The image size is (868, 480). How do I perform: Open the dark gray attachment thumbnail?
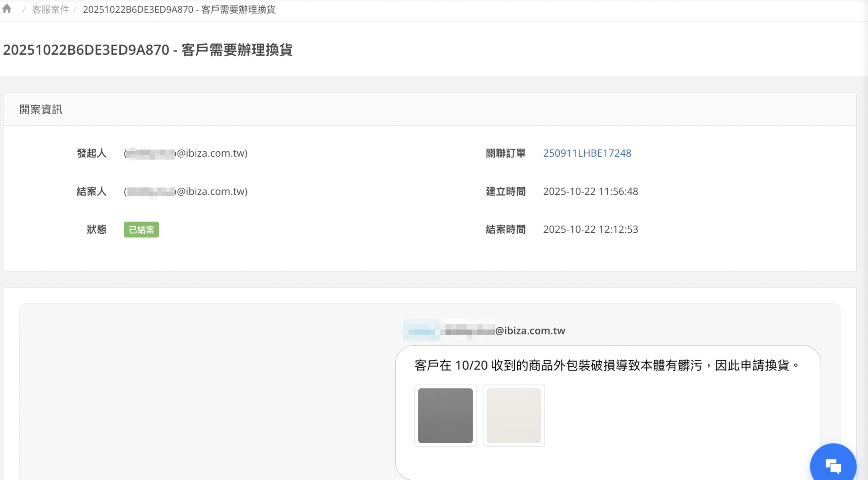(x=445, y=416)
